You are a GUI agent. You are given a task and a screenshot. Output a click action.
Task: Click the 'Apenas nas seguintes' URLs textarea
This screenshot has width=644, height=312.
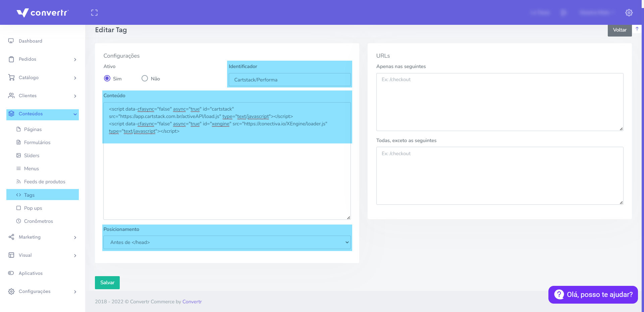[x=500, y=102]
